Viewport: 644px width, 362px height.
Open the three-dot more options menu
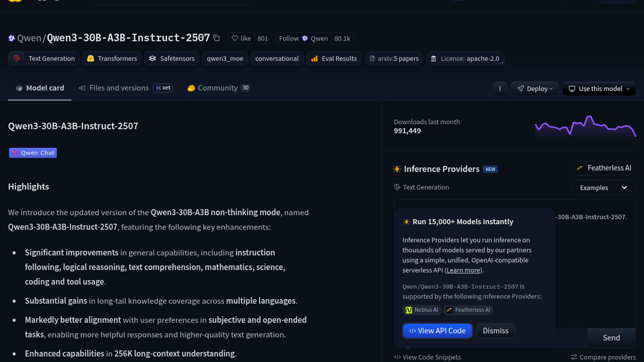point(500,89)
